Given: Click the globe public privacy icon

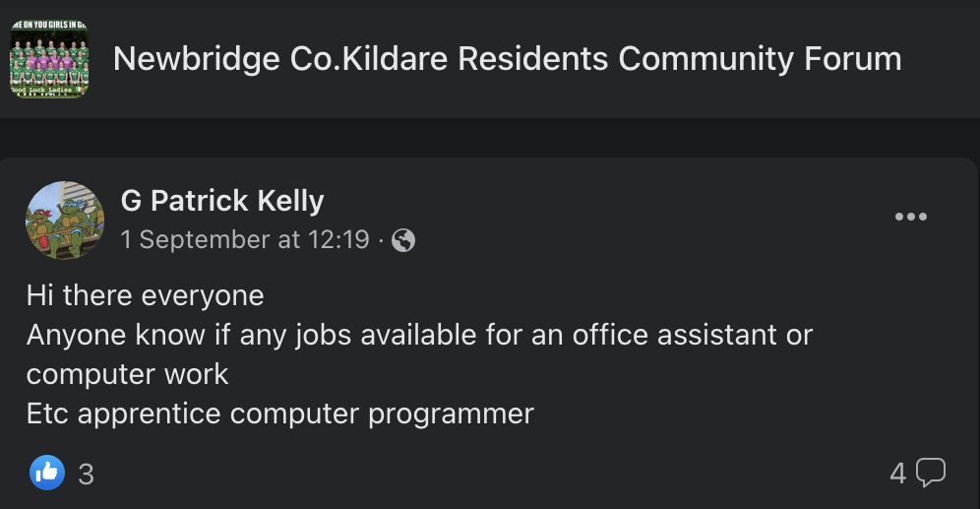Looking at the screenshot, I should point(403,240).
